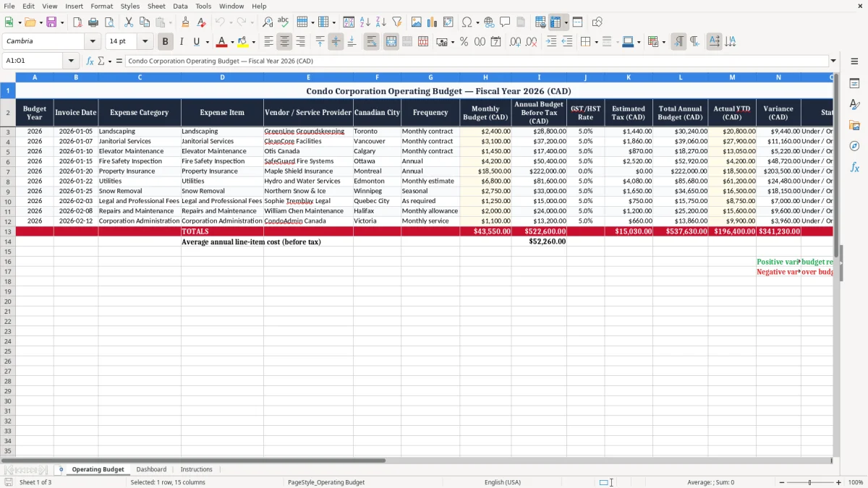The width and height of the screenshot is (868, 488).
Task: Open the font name Cambria dropdown
Action: point(93,42)
